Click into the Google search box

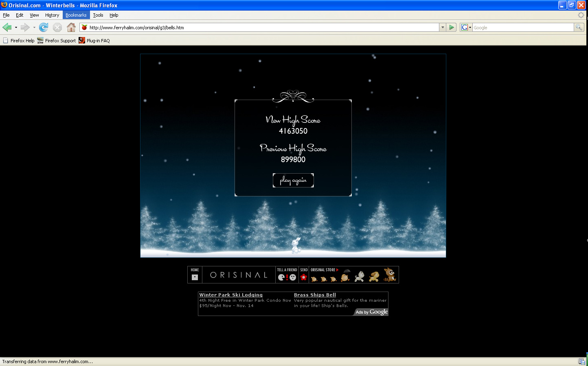click(523, 27)
